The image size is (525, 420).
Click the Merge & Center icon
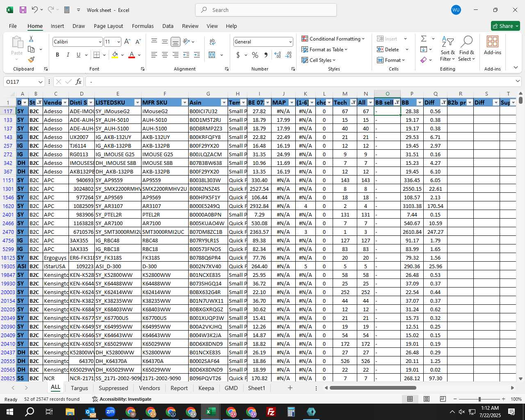coord(212,55)
